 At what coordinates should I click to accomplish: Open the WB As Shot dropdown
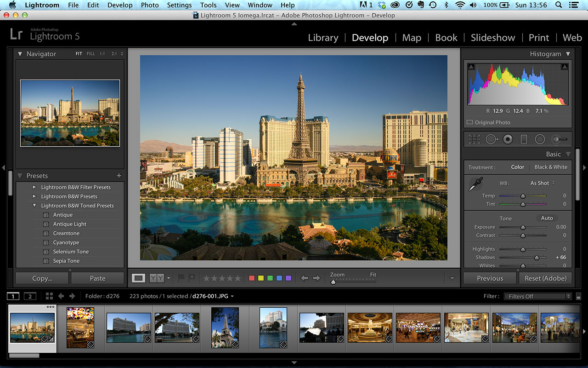click(540, 183)
